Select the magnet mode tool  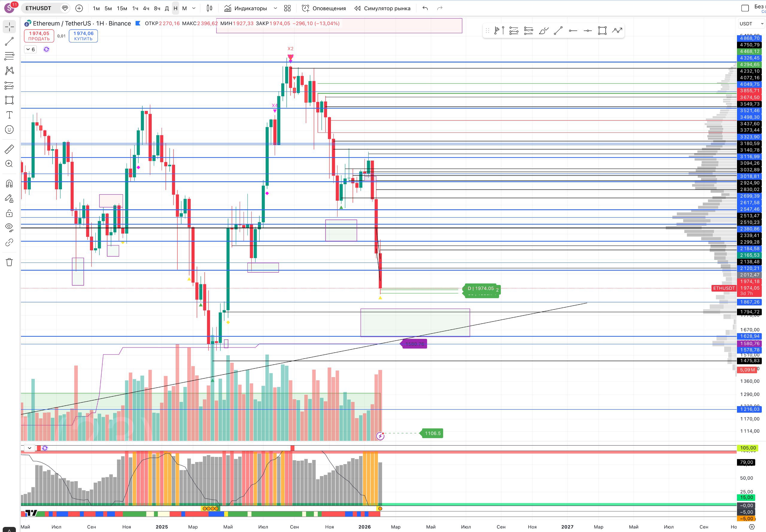coord(9,184)
